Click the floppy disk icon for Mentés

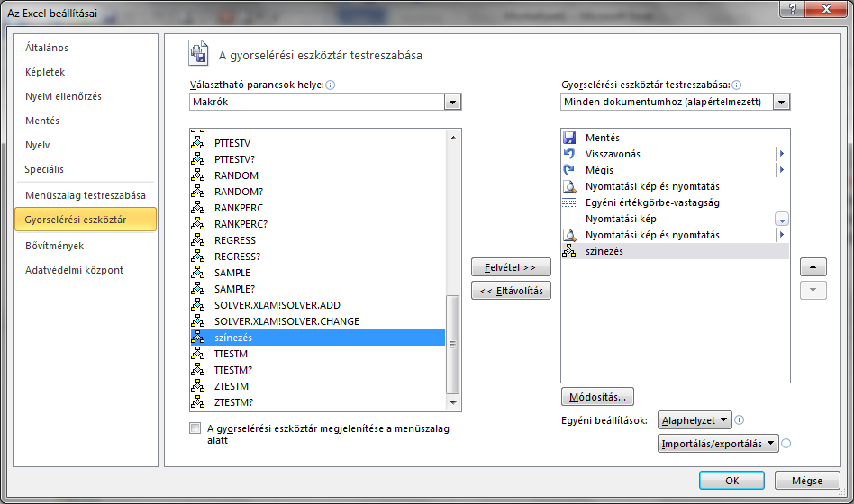569,138
